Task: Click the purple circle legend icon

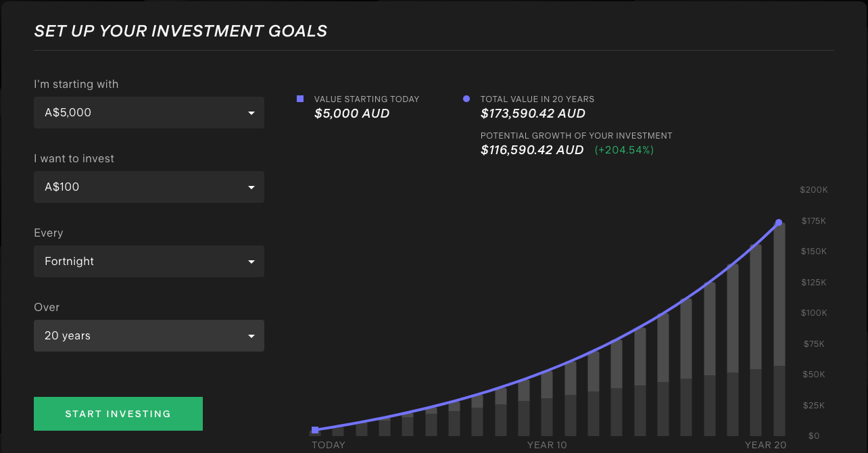Action: click(x=466, y=99)
